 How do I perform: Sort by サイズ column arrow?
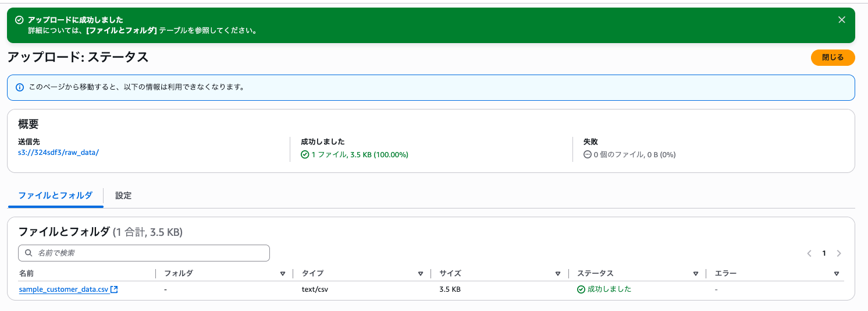(558, 273)
